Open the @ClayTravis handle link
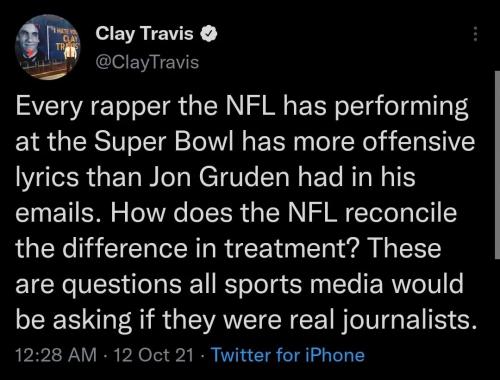500x380 pixels. click(x=147, y=62)
